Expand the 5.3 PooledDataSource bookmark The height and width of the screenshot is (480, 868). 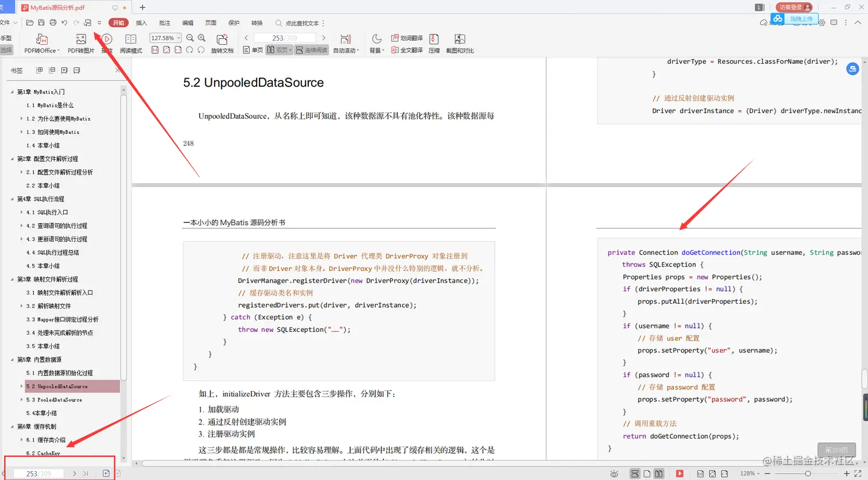pyautogui.click(x=21, y=400)
